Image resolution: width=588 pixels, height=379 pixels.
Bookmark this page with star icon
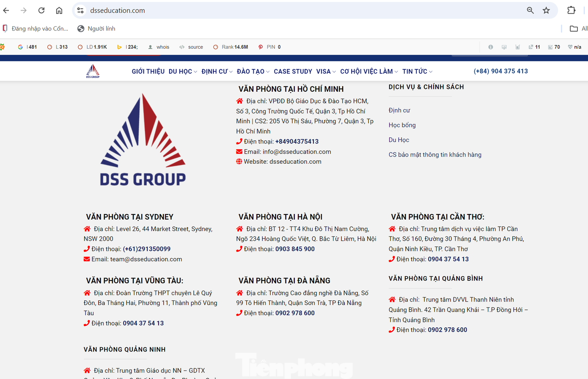coord(546,11)
